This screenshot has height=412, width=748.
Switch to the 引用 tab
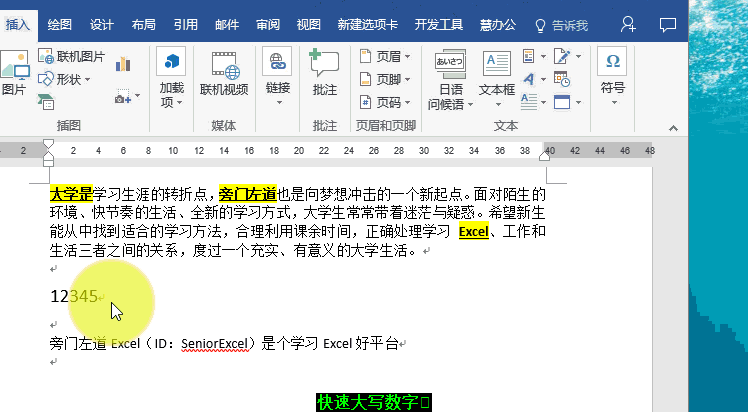[x=186, y=25]
